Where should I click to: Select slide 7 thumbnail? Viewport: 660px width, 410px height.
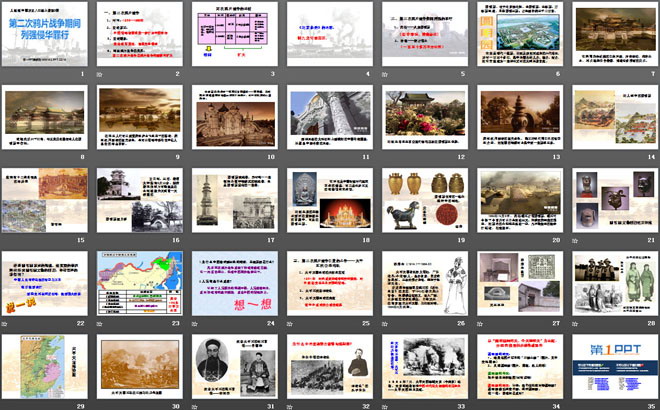(615, 34)
